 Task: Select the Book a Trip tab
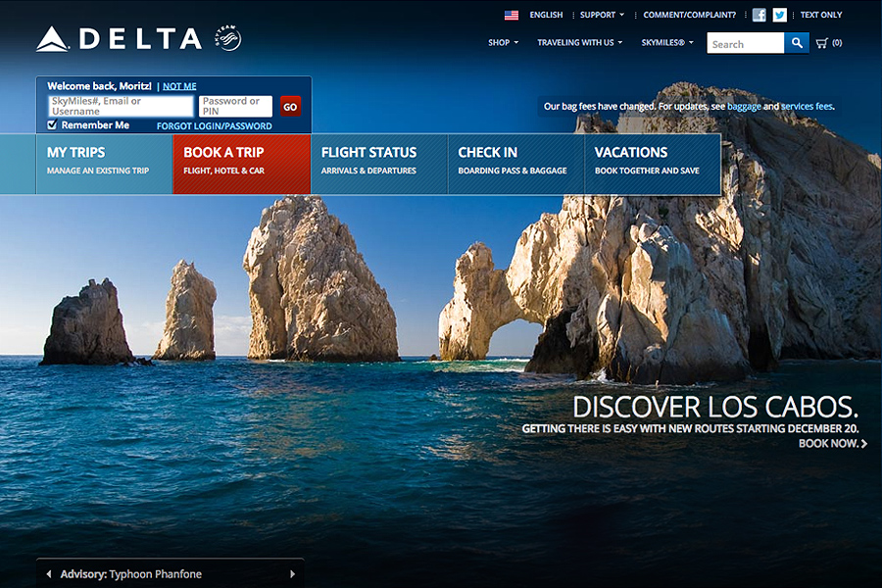click(x=242, y=164)
